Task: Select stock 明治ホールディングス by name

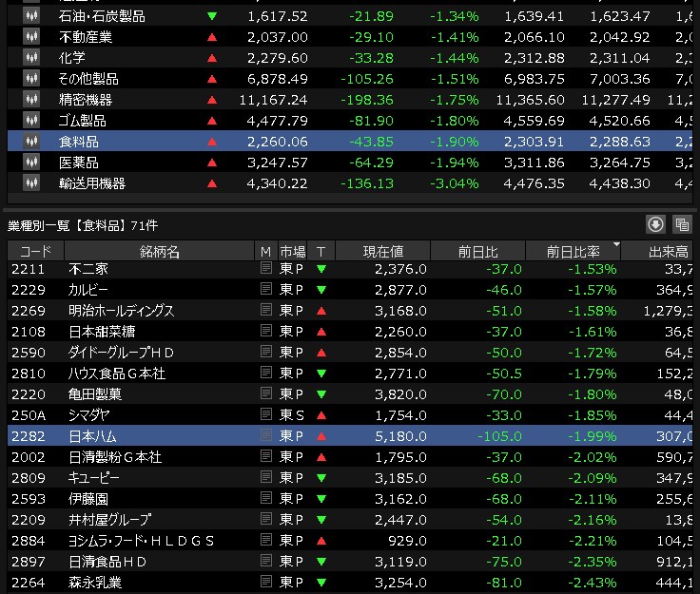Action: [121, 311]
